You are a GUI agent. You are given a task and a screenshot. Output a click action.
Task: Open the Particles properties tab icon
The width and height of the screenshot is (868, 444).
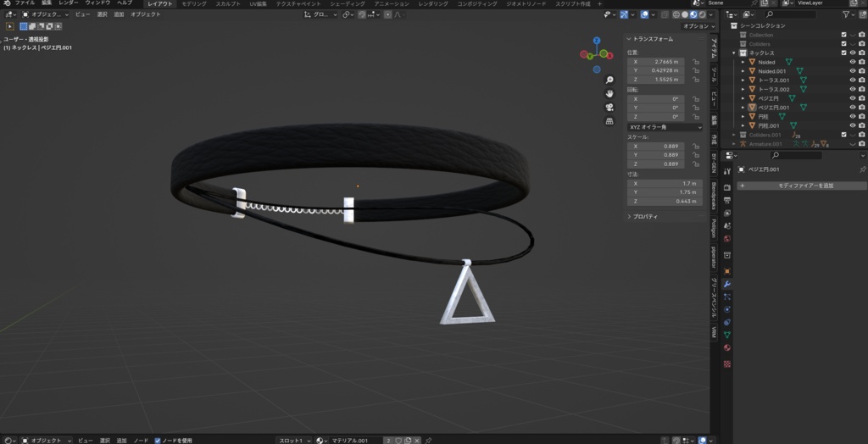726,297
